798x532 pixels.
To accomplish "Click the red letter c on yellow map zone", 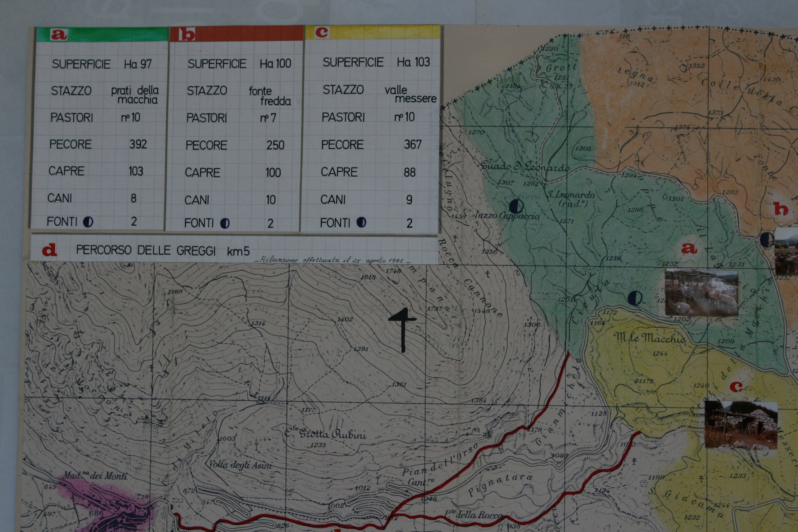I will tap(736, 387).
